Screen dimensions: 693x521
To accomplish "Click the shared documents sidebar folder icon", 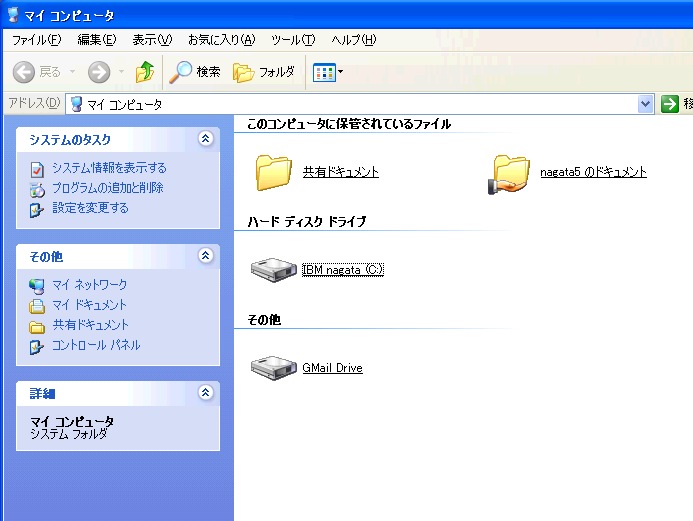I will tap(37, 327).
